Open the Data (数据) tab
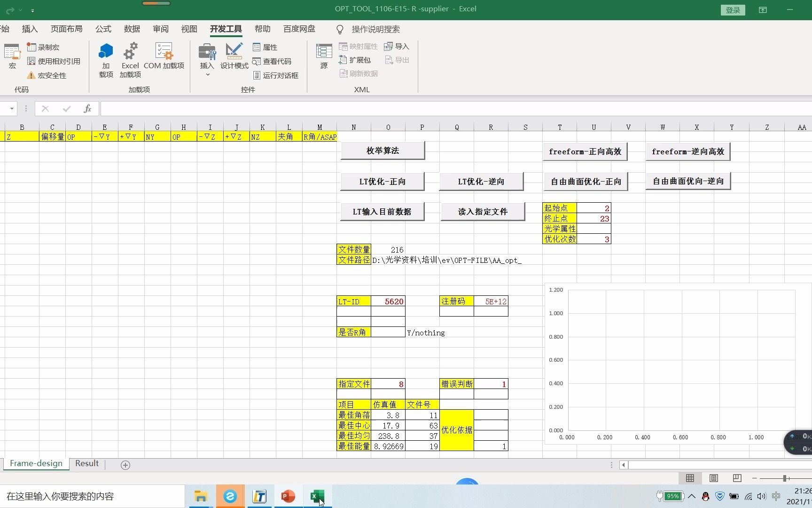 (x=132, y=29)
